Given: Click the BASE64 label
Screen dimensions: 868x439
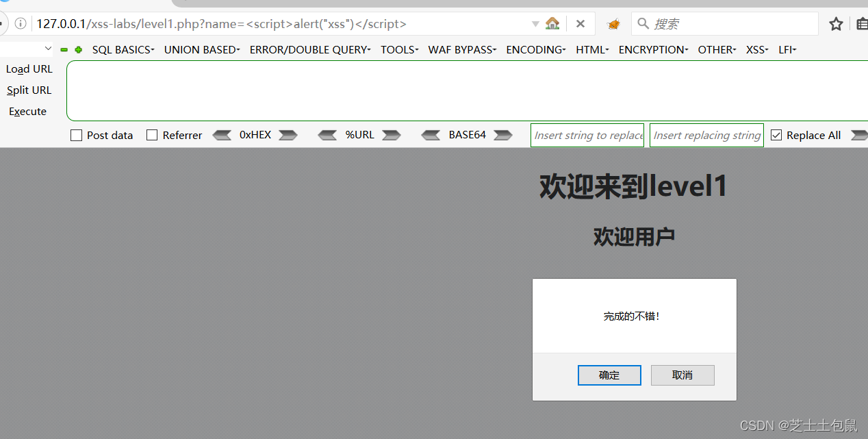Looking at the screenshot, I should coord(468,135).
